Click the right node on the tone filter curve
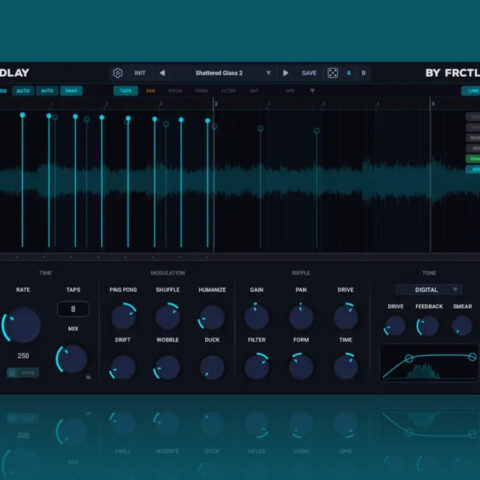Image resolution: width=480 pixels, height=480 pixels. coord(472,357)
